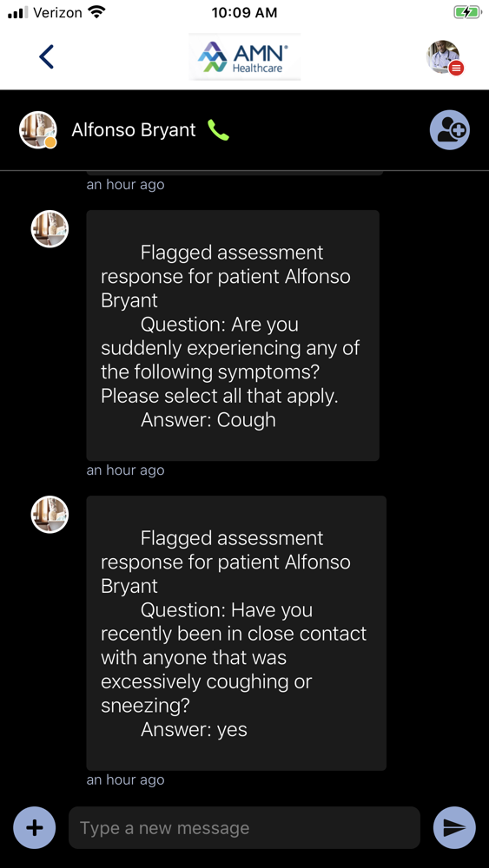Viewport: 489px width, 868px height.
Task: Select the flagged message answering Cough
Action: 233,335
